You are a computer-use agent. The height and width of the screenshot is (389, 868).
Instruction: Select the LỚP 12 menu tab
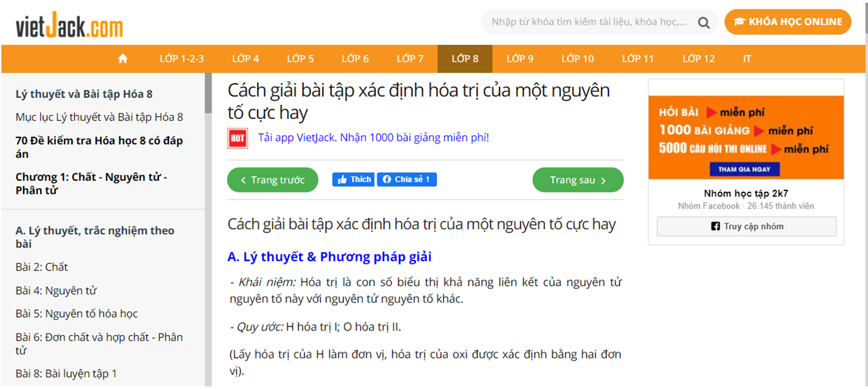[699, 59]
